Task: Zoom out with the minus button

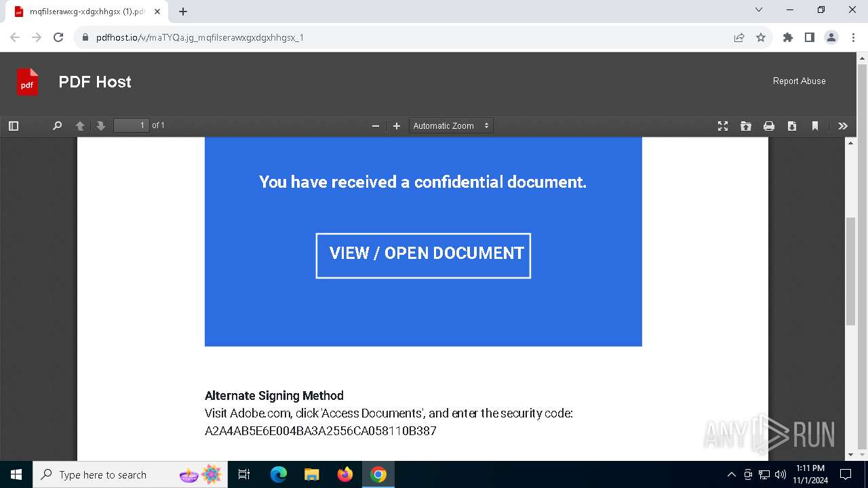Action: click(376, 126)
